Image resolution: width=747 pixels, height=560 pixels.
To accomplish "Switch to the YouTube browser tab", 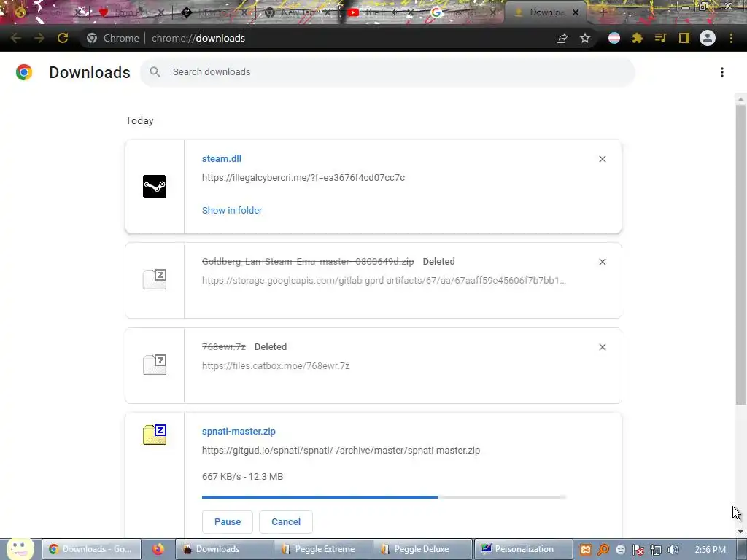I will click(381, 12).
